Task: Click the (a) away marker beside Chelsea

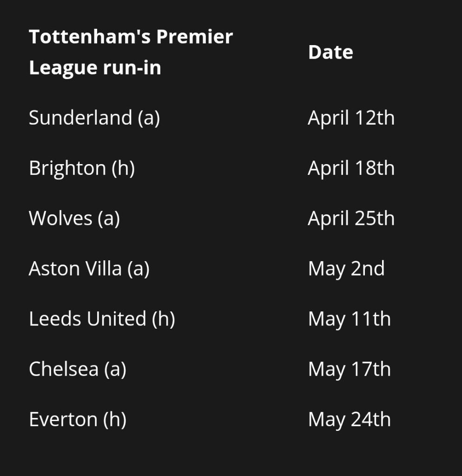Action: point(115,369)
